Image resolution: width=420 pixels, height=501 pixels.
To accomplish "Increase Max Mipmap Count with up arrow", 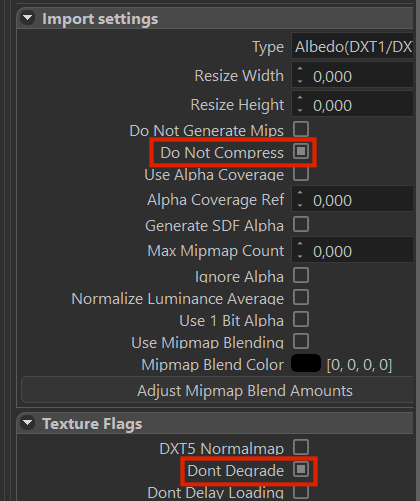I will (300, 244).
